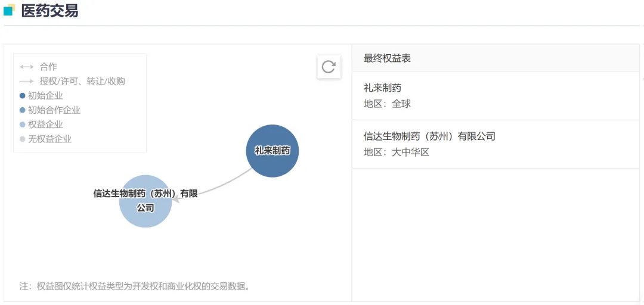Click the 最终权益表 panel header
Image resolution: width=644 pixels, height=305 pixels.
click(x=387, y=58)
